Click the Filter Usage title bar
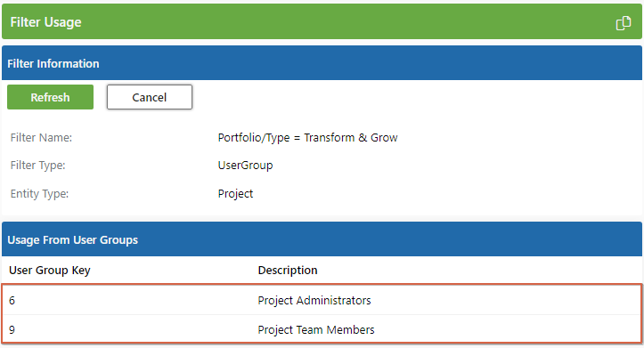644x348 pixels. [322, 21]
